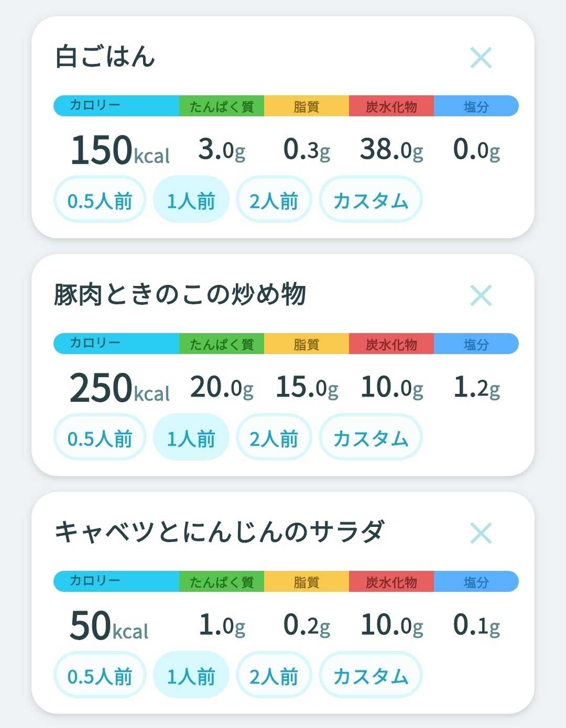The height and width of the screenshot is (728, 566).
Task: Remove 豚肉ときのこの炒め物 using its X icon
Action: [481, 295]
